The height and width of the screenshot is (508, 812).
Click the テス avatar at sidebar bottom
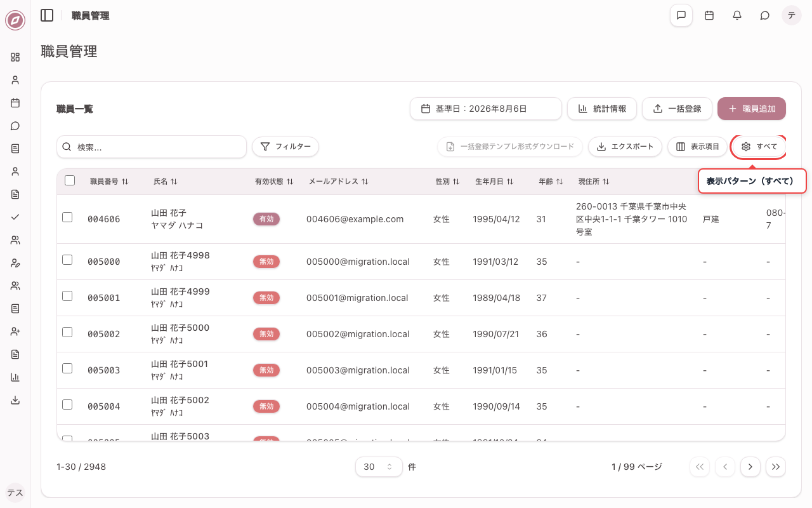click(x=15, y=493)
